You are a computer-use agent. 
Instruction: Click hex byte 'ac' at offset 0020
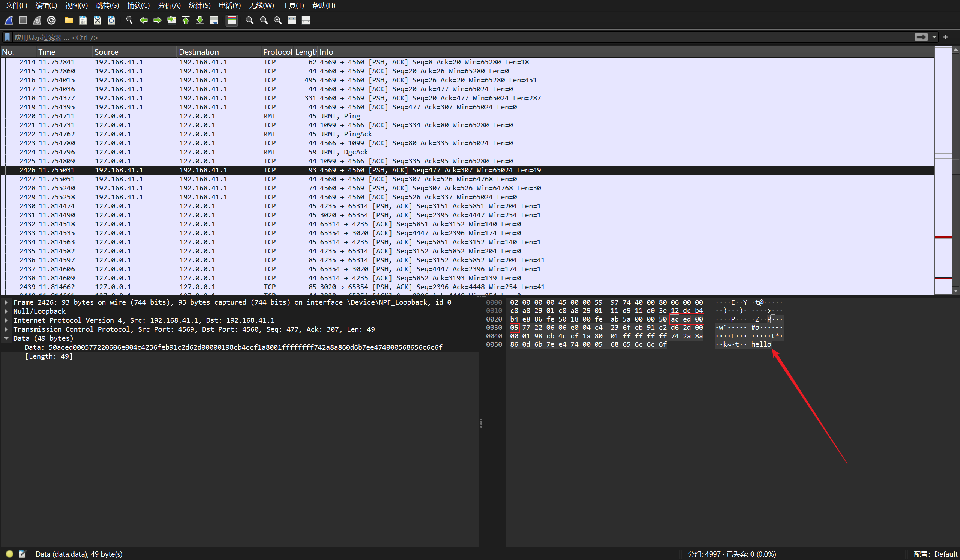(x=675, y=319)
